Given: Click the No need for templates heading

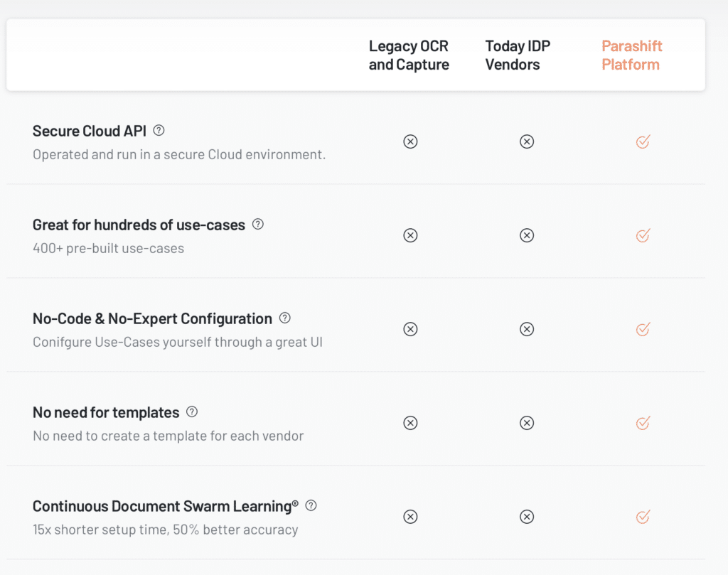Looking at the screenshot, I should (x=106, y=412).
